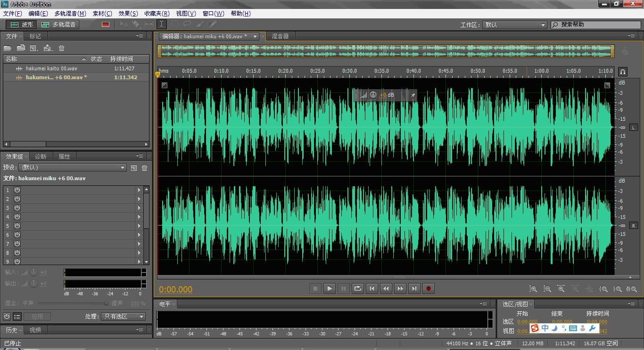
Task: Open file folder icon in Files panel
Action: [x=8, y=48]
